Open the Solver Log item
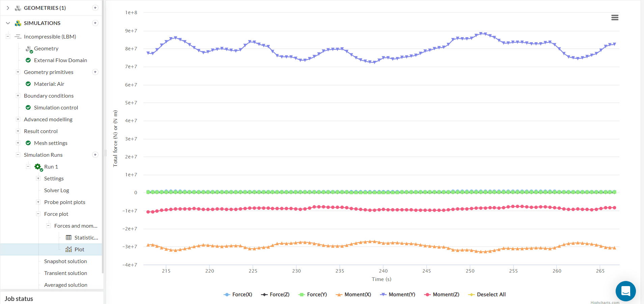This screenshot has height=304, width=644. 56,190
